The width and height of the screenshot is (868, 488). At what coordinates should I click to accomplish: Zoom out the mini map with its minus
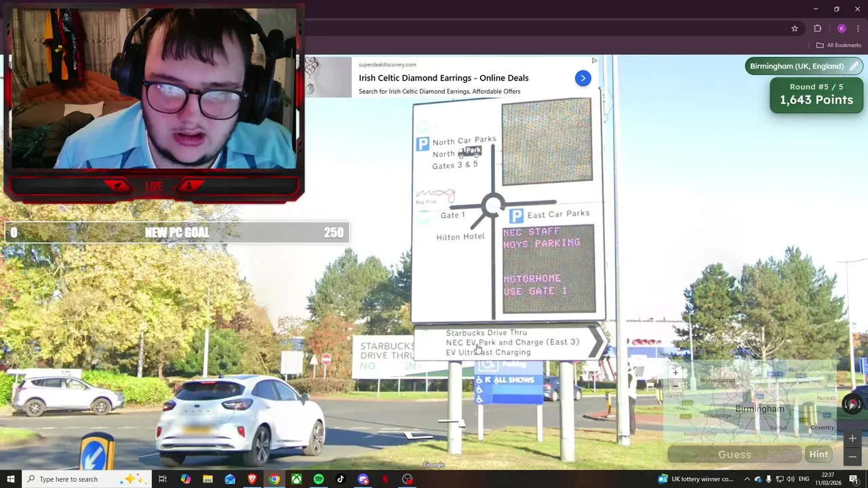point(675,385)
